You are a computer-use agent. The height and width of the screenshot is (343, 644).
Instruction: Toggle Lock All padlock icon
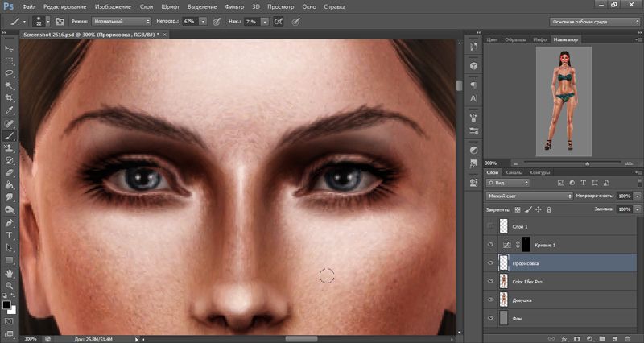(549, 209)
